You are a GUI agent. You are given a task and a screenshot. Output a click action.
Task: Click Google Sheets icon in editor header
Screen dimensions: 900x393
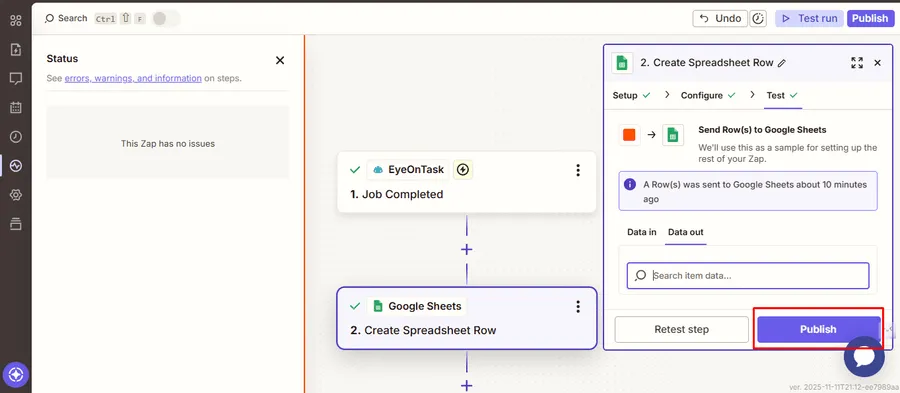[621, 63]
